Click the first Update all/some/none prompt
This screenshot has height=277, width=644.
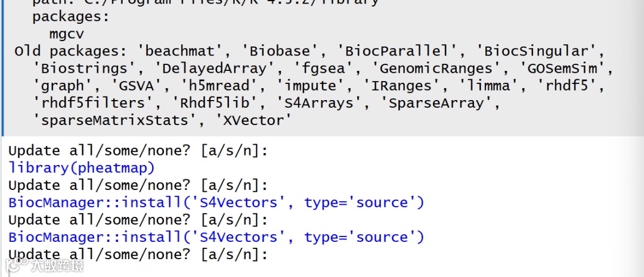click(138, 151)
